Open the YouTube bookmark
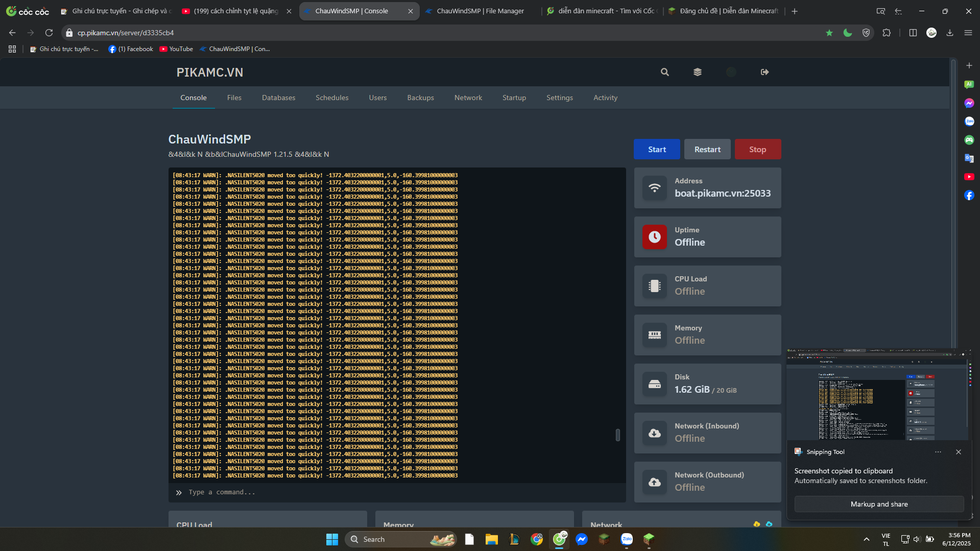 (176, 49)
